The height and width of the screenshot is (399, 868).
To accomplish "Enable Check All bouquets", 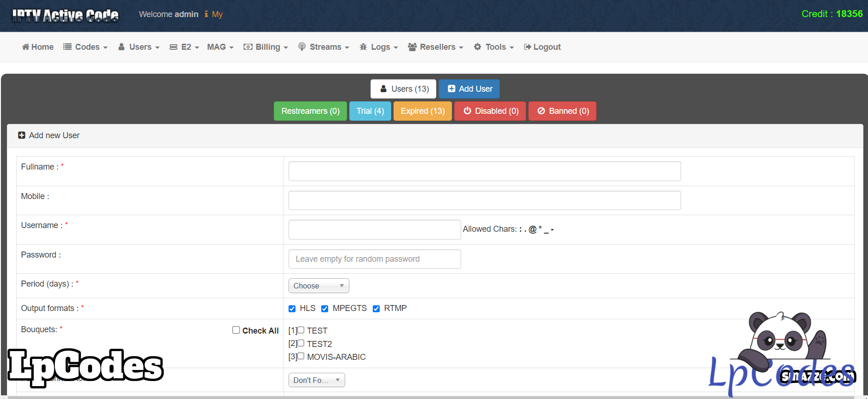I will [x=236, y=330].
